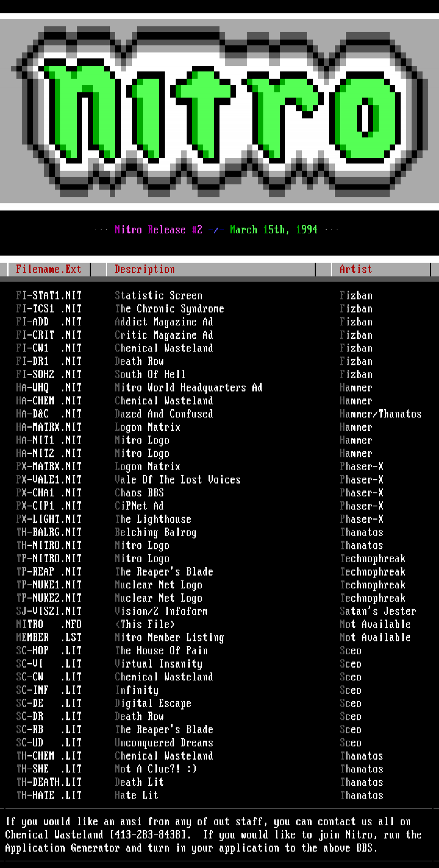Click the Unconquered Dreams description
This screenshot has width=439, height=868.
163,743
